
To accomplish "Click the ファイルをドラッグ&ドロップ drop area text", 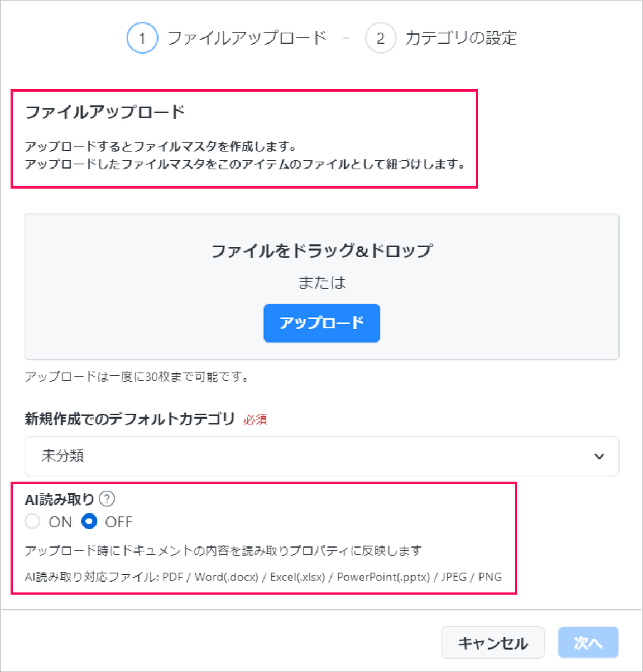I will (x=321, y=251).
